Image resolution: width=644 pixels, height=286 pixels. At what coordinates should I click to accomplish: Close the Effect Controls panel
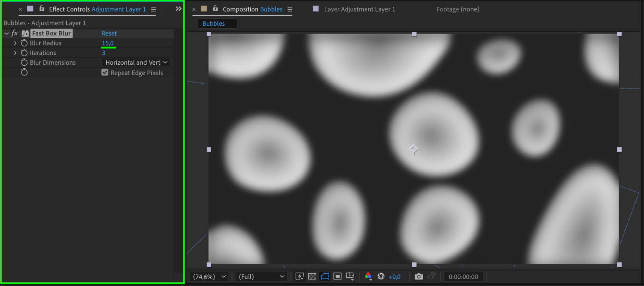point(20,9)
